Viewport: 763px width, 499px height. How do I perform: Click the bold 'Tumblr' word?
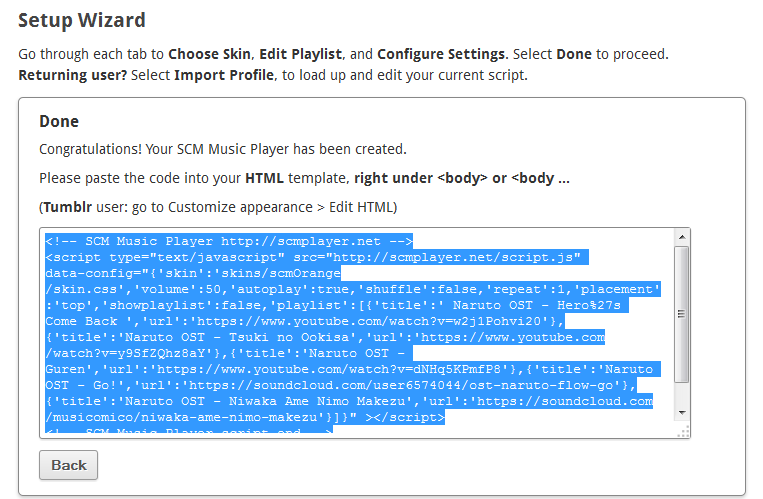[x=68, y=207]
